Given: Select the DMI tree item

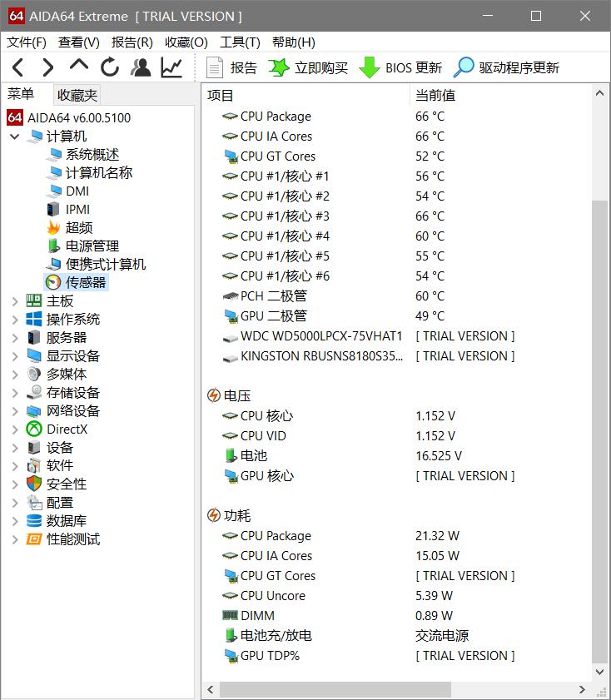Looking at the screenshot, I should coord(77,191).
